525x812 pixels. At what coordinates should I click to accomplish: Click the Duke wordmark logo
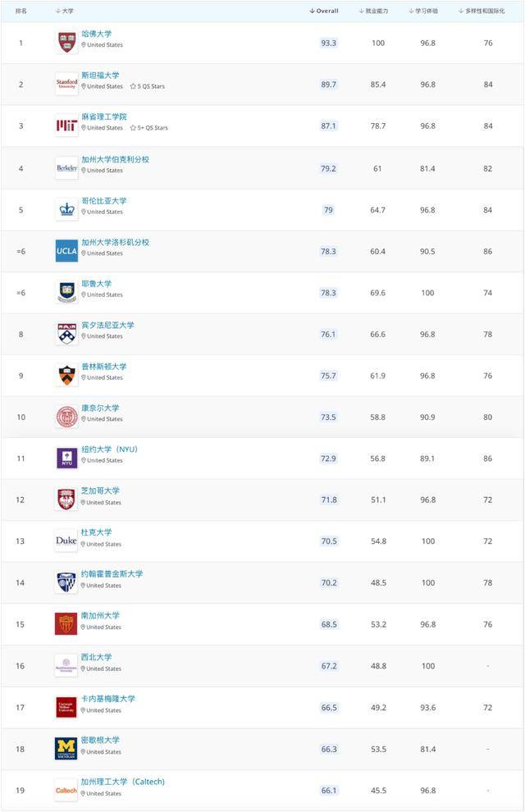pyautogui.click(x=66, y=541)
